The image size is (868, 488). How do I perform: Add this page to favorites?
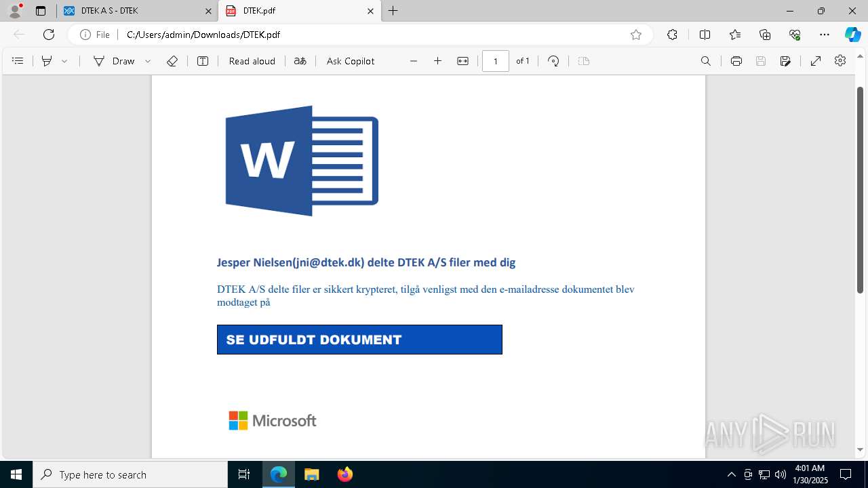[636, 35]
